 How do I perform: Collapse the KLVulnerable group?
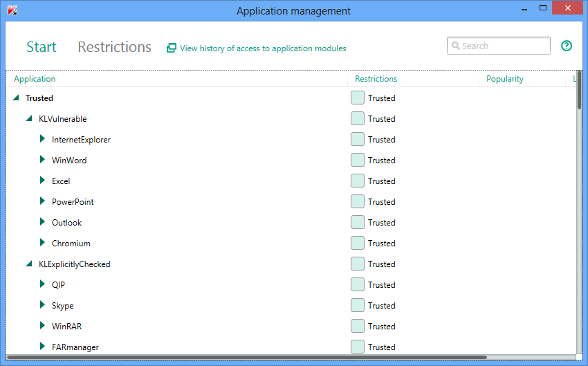click(x=29, y=118)
